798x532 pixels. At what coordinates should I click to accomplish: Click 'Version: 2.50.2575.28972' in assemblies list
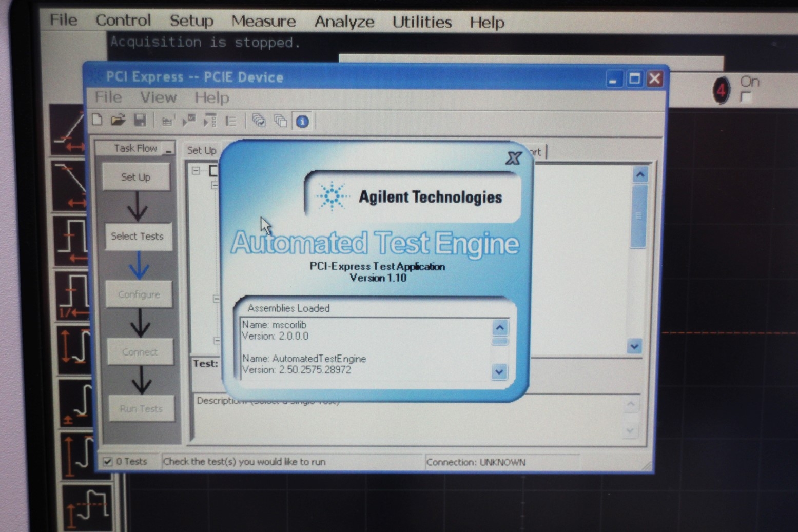(297, 370)
